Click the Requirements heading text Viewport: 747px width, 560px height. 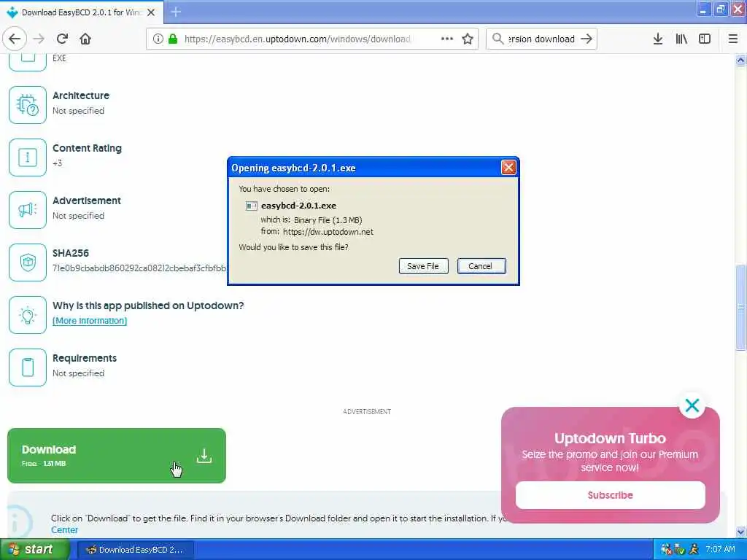[x=85, y=358]
